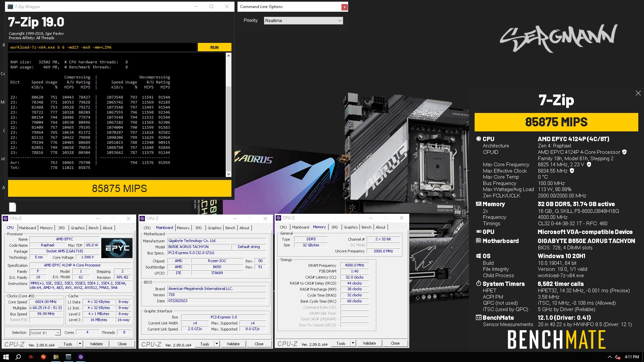This screenshot has width=644, height=362.
Task: Open the Windows Start menu
Action: 6,357
